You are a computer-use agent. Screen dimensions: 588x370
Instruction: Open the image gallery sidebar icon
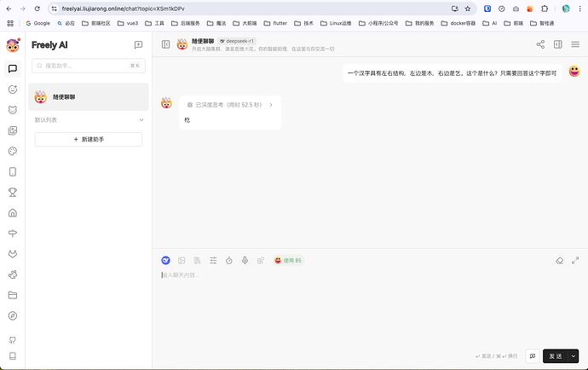point(13,130)
